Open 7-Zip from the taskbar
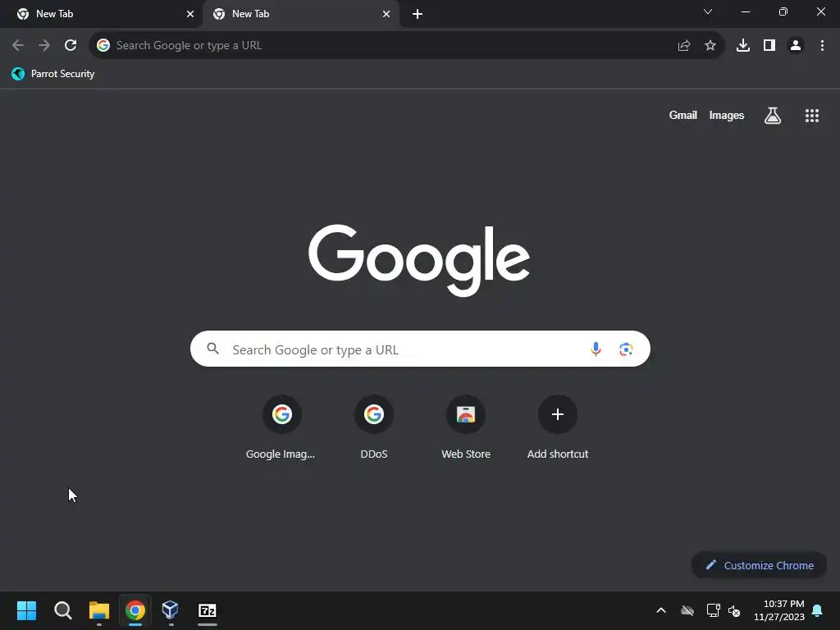Screen dimensions: 840x630 click(208, 610)
